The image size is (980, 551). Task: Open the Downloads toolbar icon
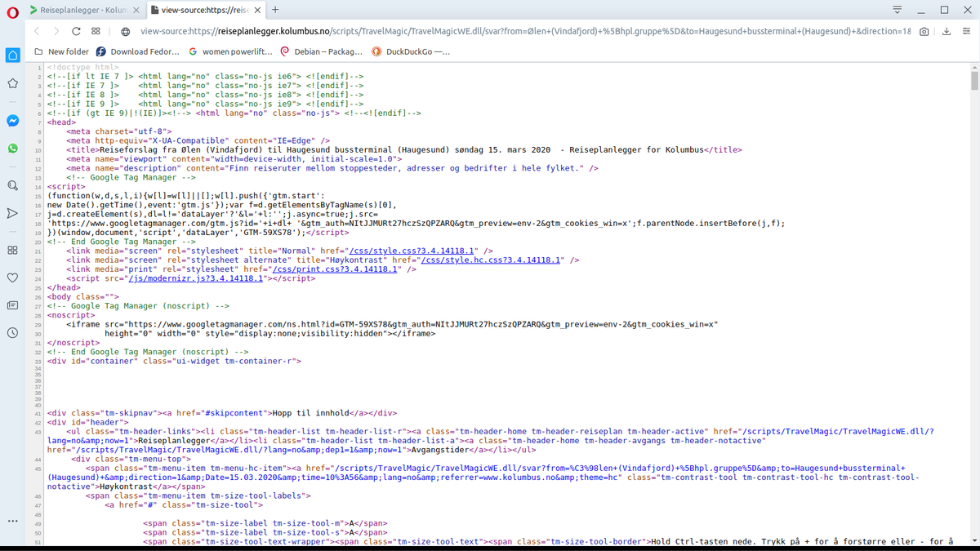[946, 32]
